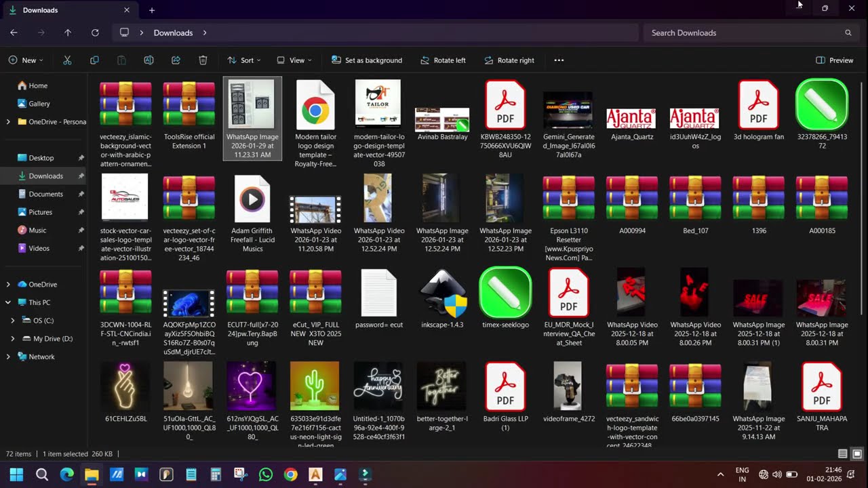
Task: Expand the OS (C:) drive node
Action: [13, 321]
